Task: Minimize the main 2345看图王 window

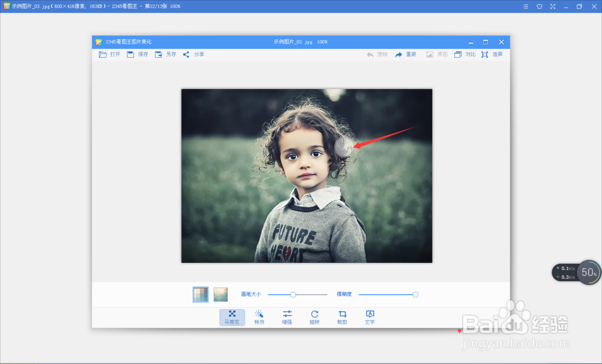Action: point(566,7)
